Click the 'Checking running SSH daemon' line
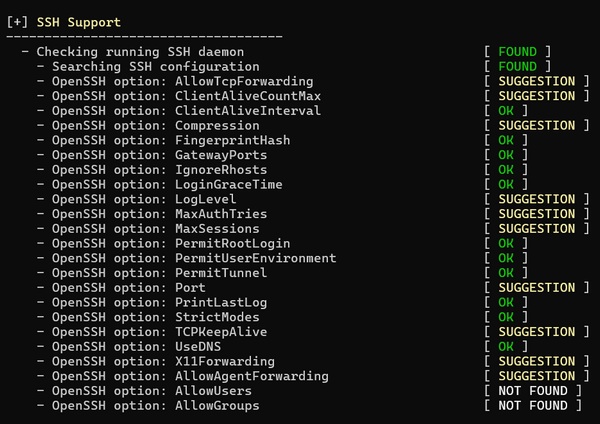The image size is (600, 424). [139, 51]
